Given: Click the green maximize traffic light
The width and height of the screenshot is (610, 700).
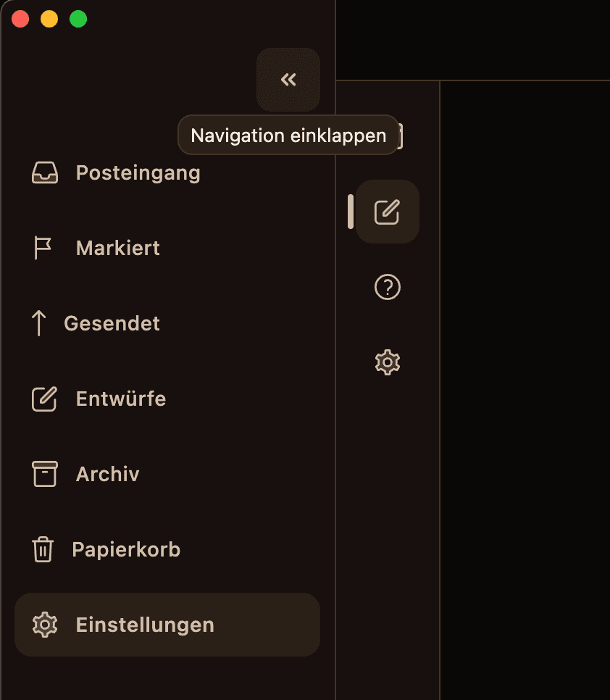Looking at the screenshot, I should pyautogui.click(x=77, y=19).
